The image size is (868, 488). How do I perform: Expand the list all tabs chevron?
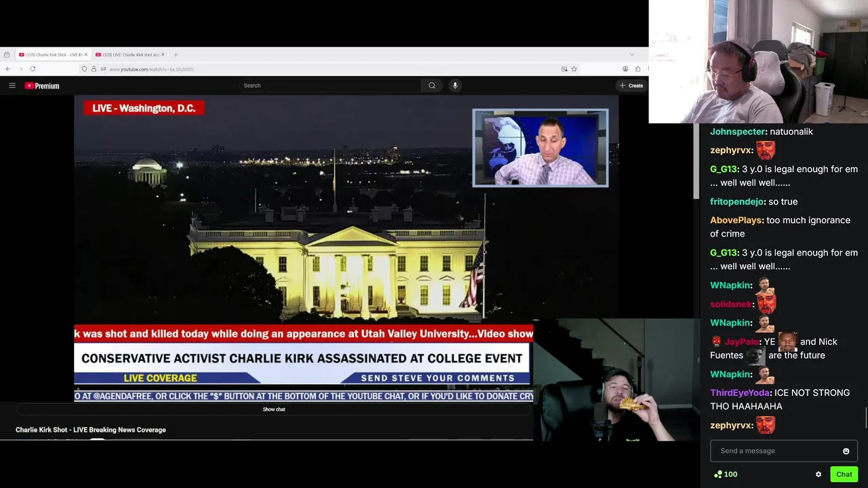[x=632, y=55]
